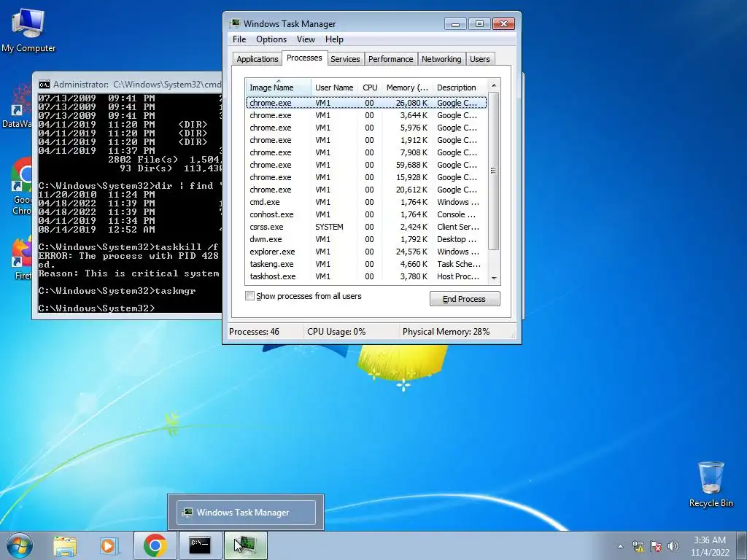This screenshot has height=560, width=747.
Task: Switch to the Command Prompt taskbar icon
Action: pos(200,545)
